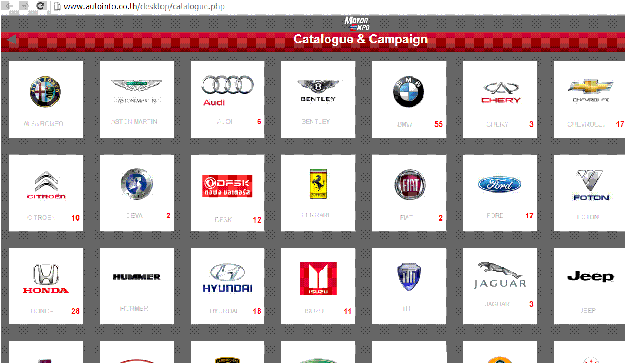Click the Hyundai count number 18
Viewport: 626px width, 364px height.
257,311
